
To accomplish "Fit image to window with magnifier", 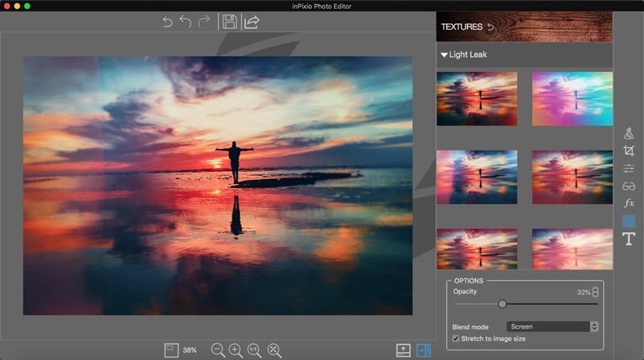I will [x=274, y=350].
